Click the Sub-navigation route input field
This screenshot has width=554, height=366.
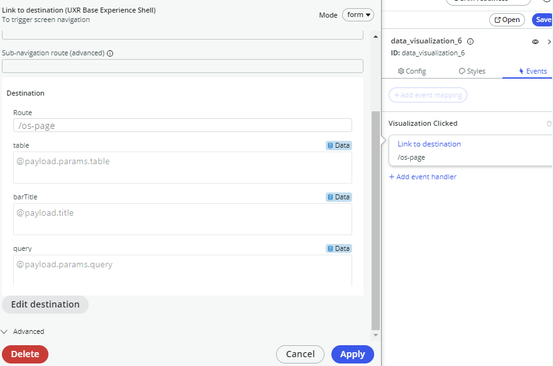[183, 66]
